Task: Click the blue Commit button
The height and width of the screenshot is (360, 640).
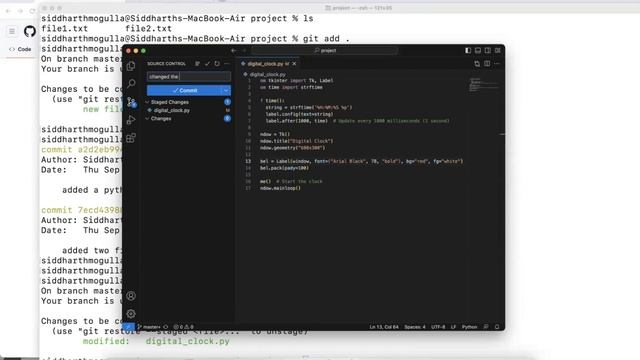Action: coord(184,90)
